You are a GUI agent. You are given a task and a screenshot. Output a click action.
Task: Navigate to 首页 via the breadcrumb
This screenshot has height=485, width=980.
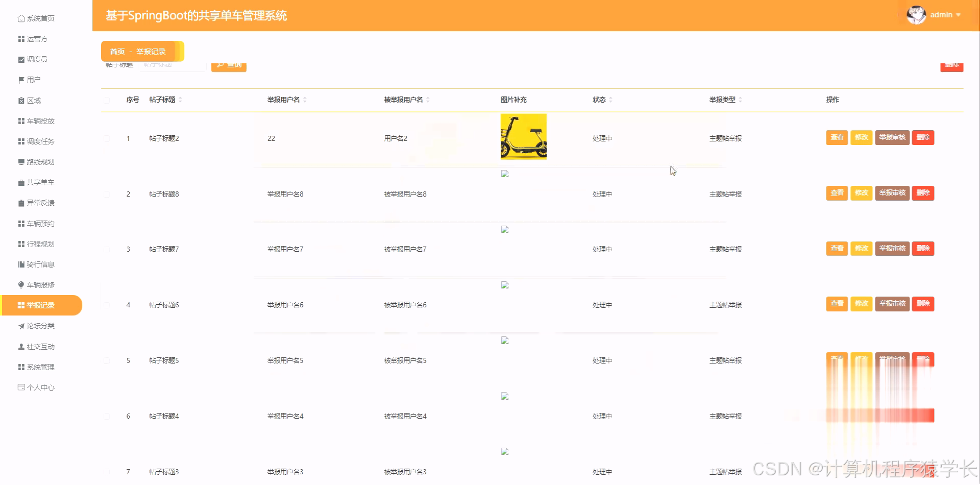click(117, 51)
